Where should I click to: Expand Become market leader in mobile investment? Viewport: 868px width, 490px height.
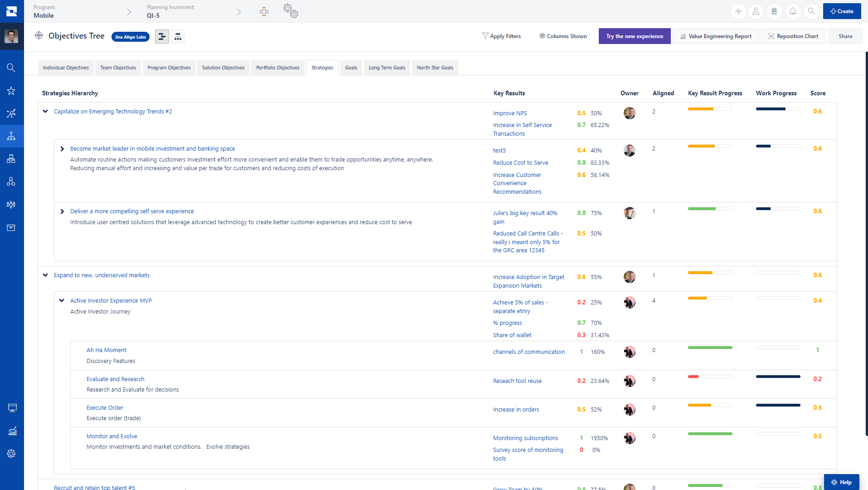[x=62, y=148]
